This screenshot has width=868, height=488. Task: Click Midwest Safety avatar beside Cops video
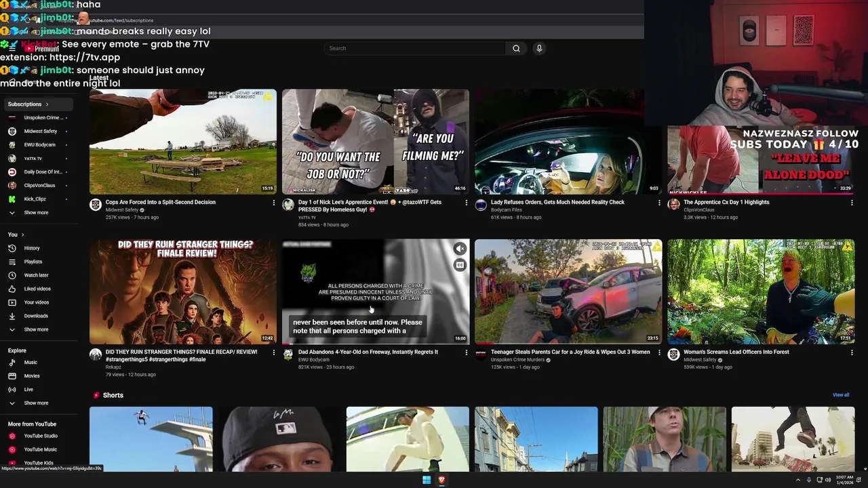click(x=96, y=205)
